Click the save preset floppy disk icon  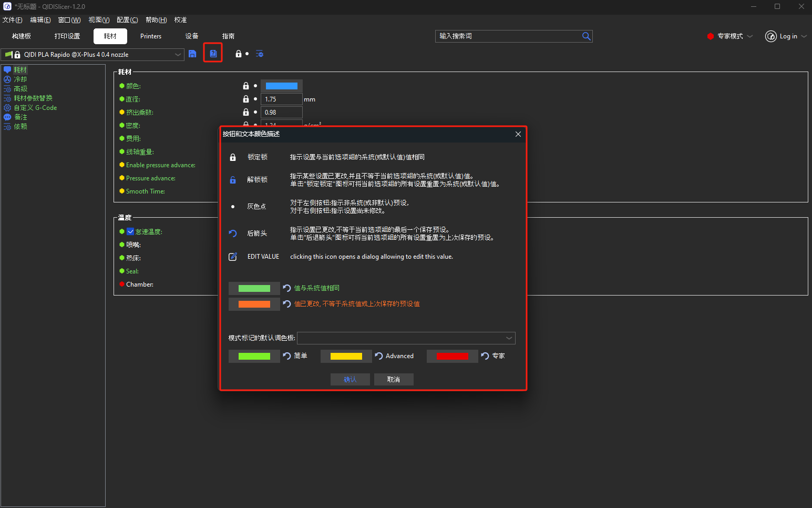pos(192,54)
